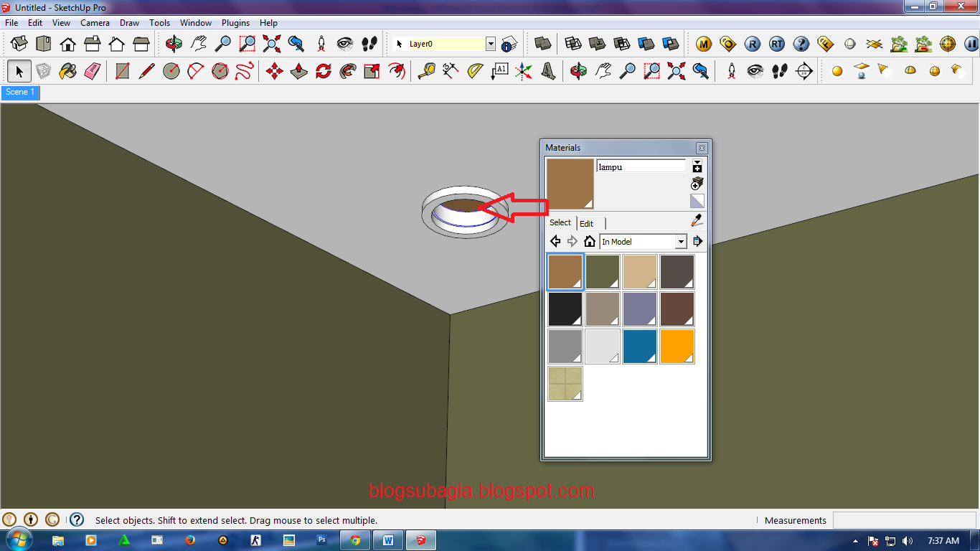Select the Eraser tool
Viewport: 980px width, 551px height.
point(93,71)
